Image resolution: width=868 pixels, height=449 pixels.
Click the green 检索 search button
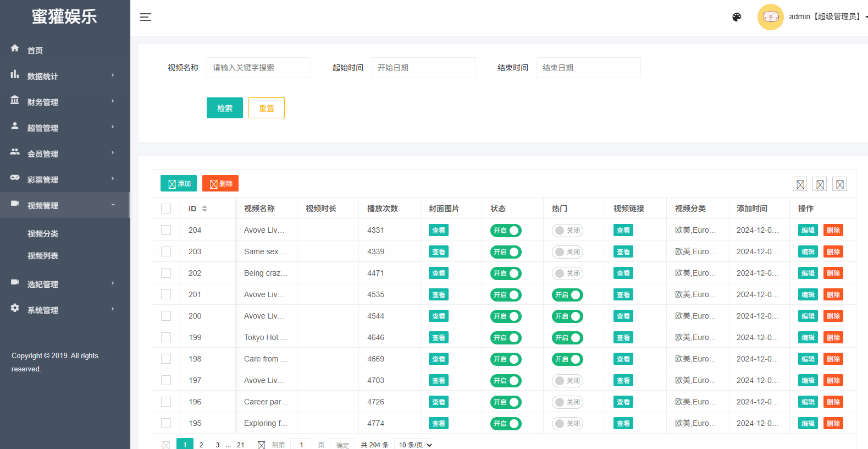tap(224, 108)
